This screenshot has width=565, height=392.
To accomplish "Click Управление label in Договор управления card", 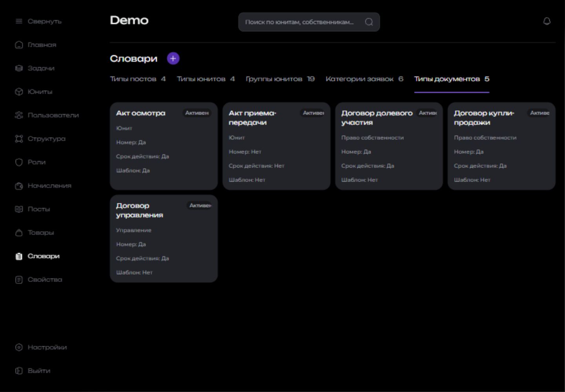I will point(134,230).
